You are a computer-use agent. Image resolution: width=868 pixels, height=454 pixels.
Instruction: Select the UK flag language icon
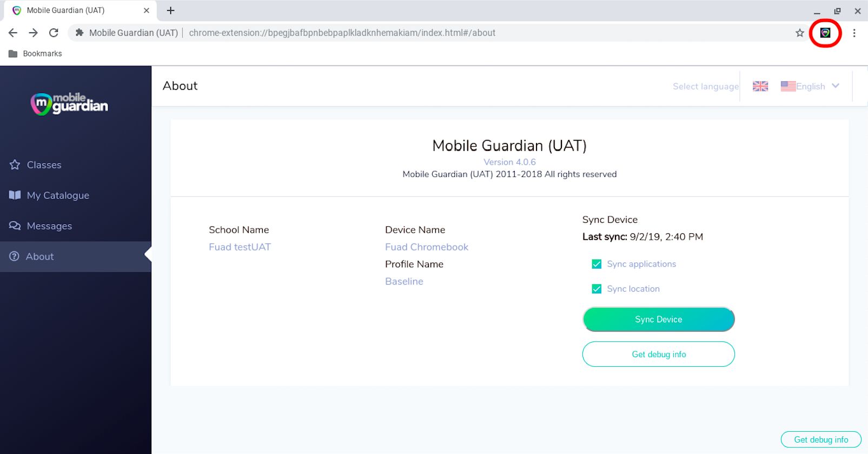(x=760, y=86)
